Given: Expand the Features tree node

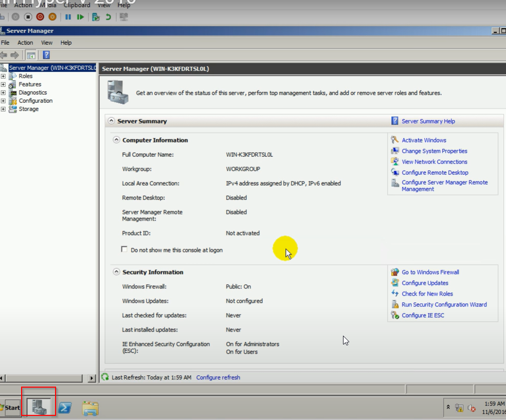Looking at the screenshot, I should point(3,84).
